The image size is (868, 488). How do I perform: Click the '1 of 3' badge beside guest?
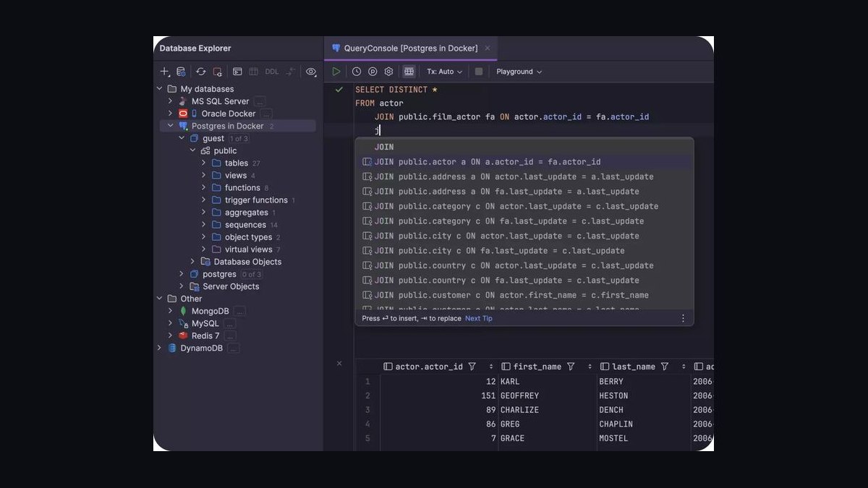[239, 139]
